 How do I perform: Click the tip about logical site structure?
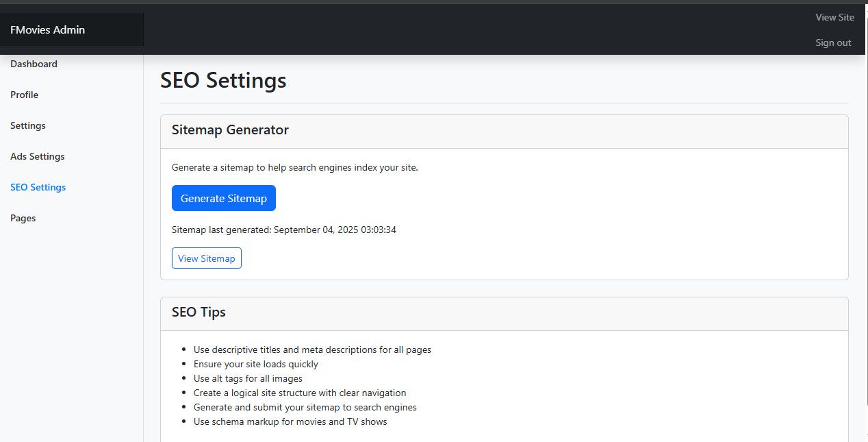(x=300, y=393)
